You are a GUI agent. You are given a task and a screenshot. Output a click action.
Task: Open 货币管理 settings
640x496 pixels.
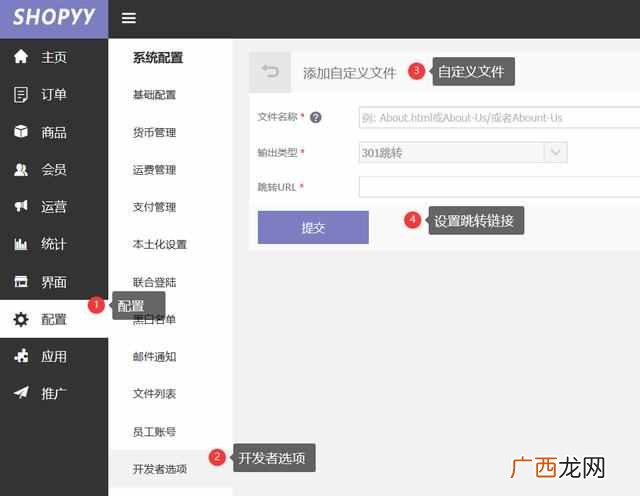(154, 133)
